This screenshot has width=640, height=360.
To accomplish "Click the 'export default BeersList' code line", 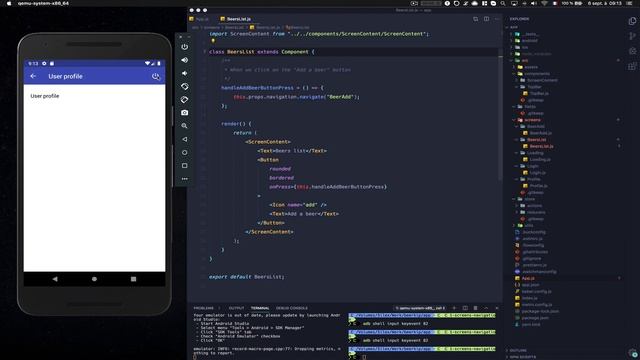I will tap(247, 277).
